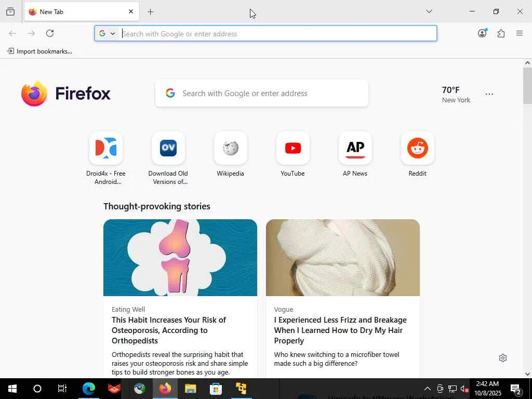Switch to Firefox taskbar icon
This screenshot has height=399, width=532.
tap(165, 389)
